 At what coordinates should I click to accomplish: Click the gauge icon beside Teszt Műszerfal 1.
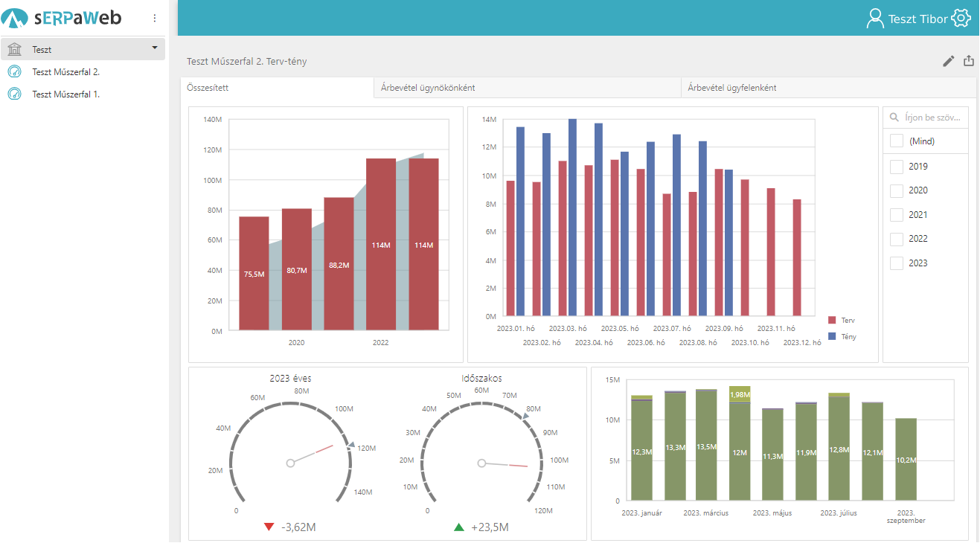(14, 94)
